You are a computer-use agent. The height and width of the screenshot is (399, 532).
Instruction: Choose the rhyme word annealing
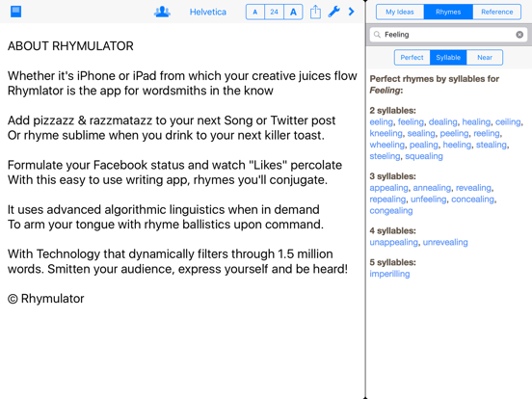tap(432, 188)
